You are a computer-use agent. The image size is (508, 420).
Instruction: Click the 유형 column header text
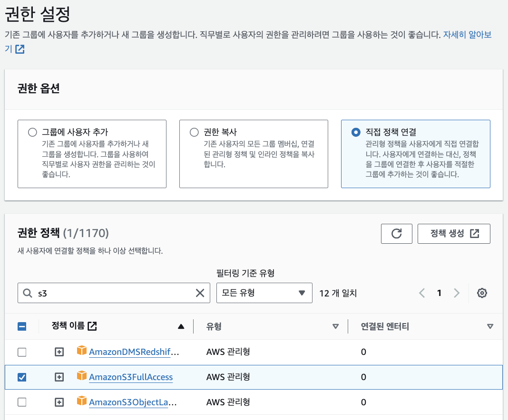click(214, 326)
